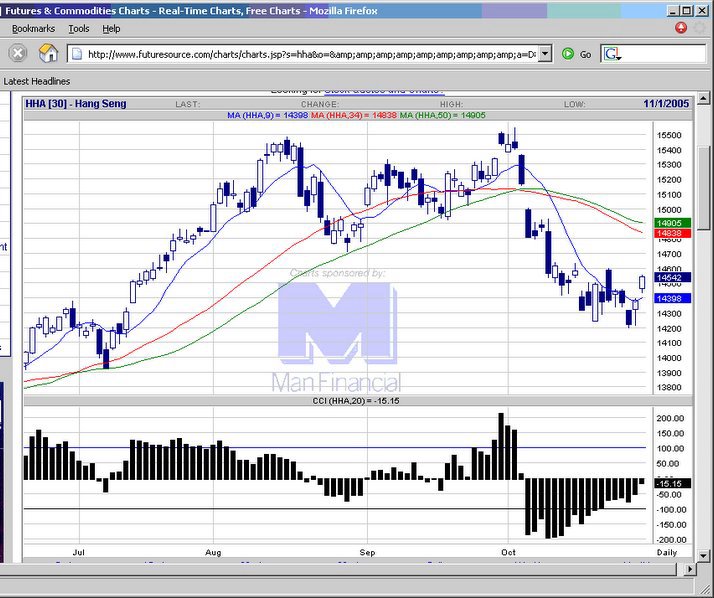The height and width of the screenshot is (598, 714).
Task: Click the page icon in address bar
Action: point(77,54)
